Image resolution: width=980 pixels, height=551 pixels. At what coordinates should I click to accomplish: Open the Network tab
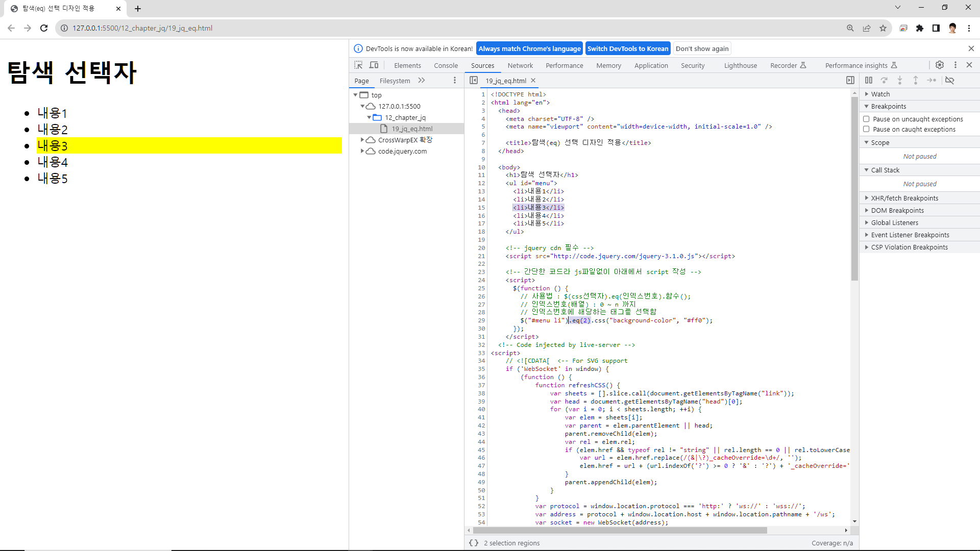(x=520, y=65)
